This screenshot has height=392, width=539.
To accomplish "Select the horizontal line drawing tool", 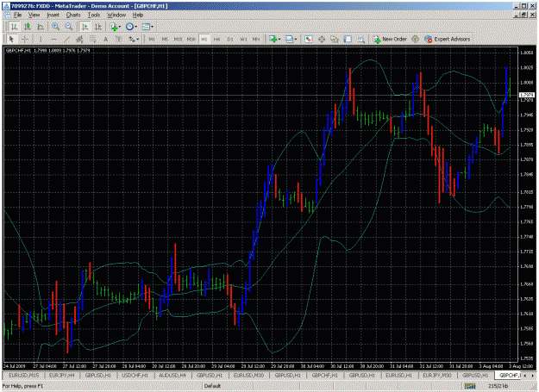I will (x=53, y=39).
